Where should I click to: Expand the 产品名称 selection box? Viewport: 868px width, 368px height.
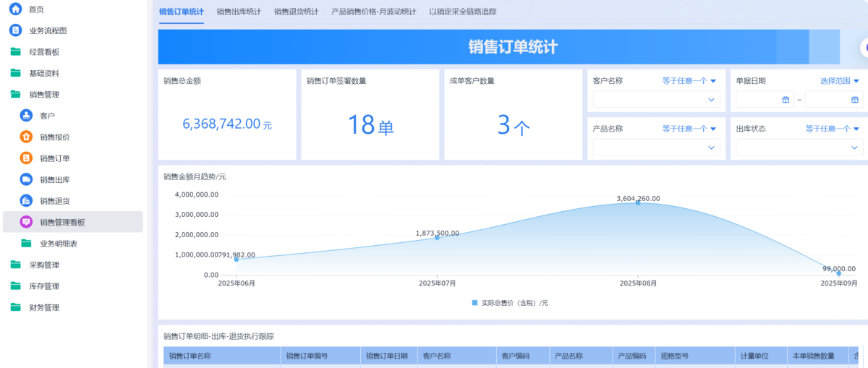656,147
